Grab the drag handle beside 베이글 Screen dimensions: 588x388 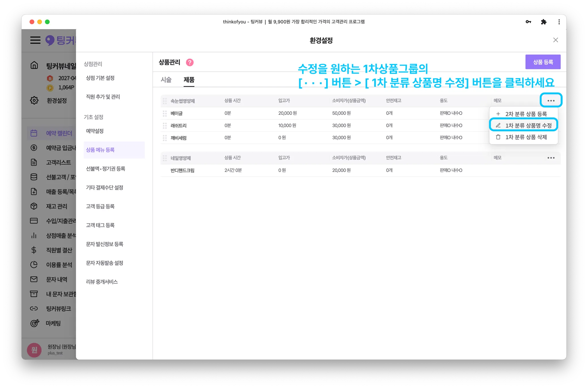click(165, 113)
